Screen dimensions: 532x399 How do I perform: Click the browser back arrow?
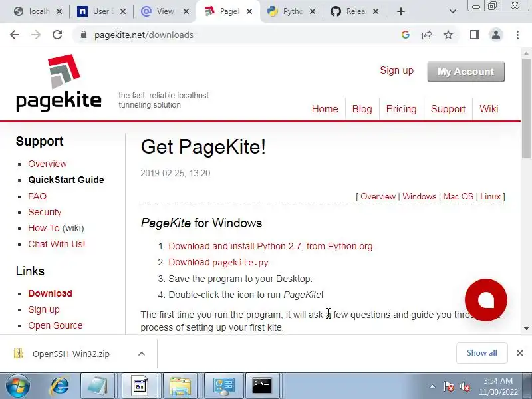click(15, 35)
